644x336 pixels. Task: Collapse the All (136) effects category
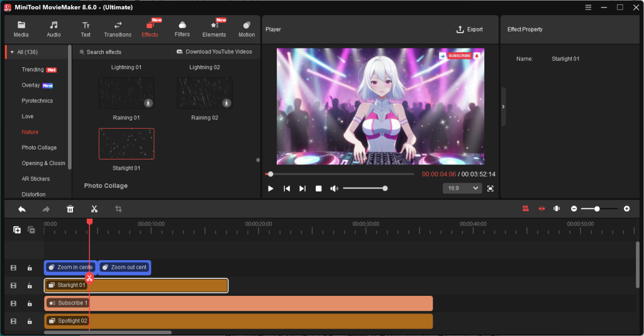(x=12, y=52)
